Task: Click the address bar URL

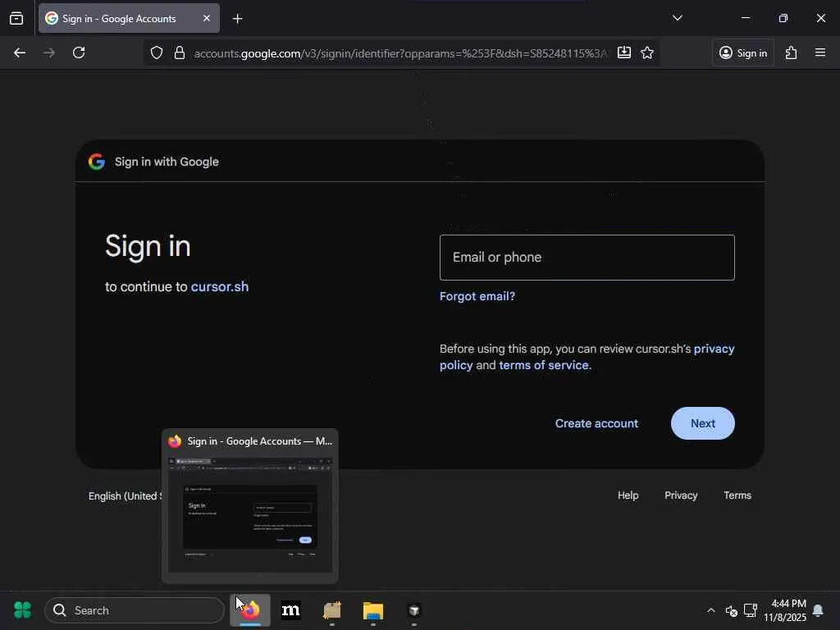Action: click(400, 53)
